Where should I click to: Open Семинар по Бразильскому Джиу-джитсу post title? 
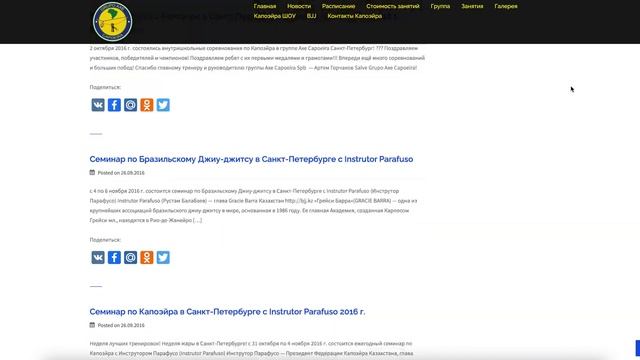(x=251, y=159)
